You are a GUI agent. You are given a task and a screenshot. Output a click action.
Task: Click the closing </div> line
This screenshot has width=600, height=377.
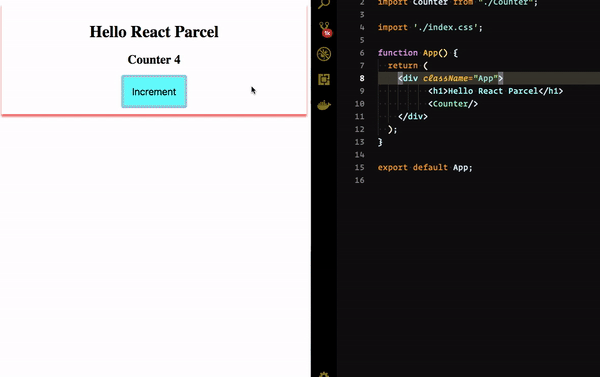(x=413, y=116)
